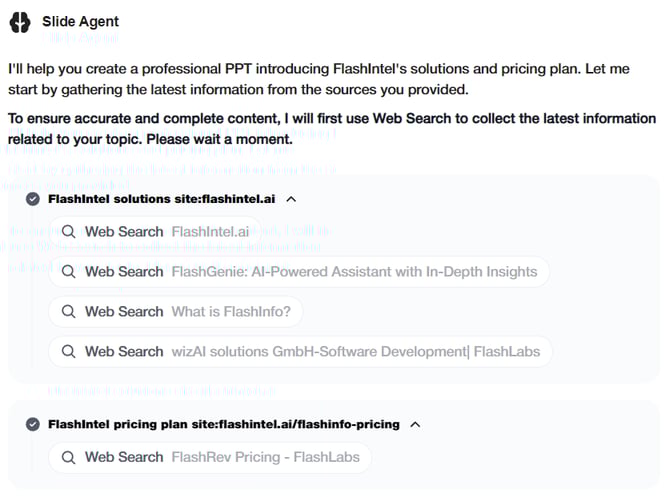Click the bold paragraph about using Web Search
The height and width of the screenshot is (497, 670).
tap(333, 128)
